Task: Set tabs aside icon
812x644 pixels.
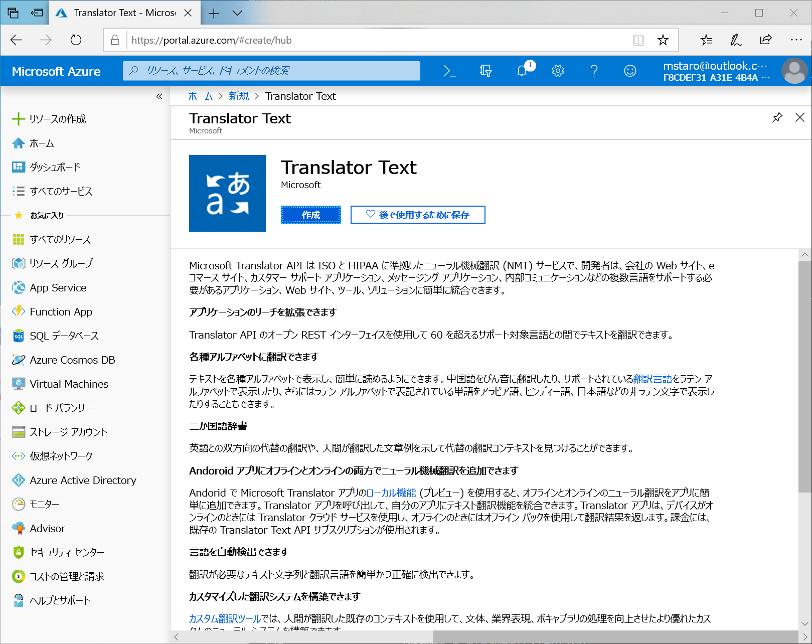Action: point(37,13)
